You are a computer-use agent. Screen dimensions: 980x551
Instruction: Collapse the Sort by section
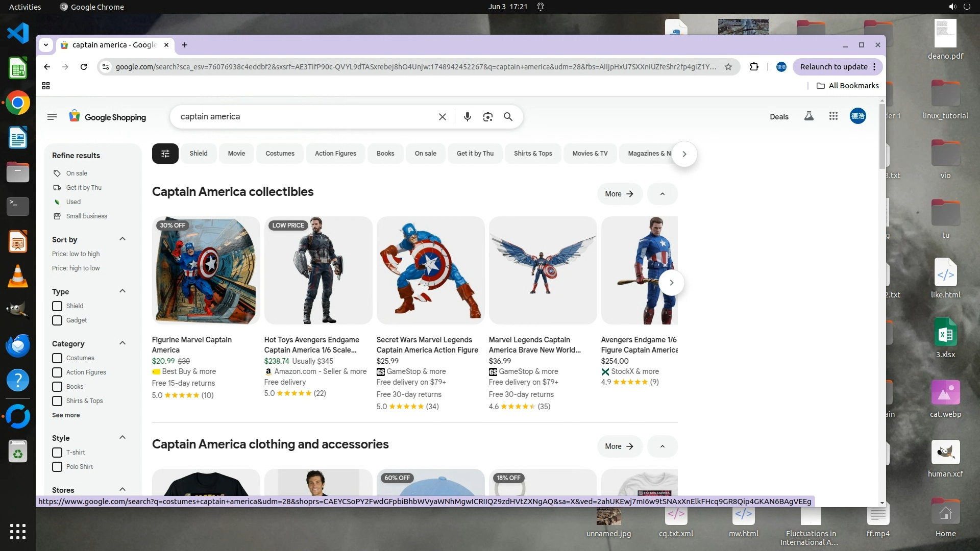coord(122,239)
